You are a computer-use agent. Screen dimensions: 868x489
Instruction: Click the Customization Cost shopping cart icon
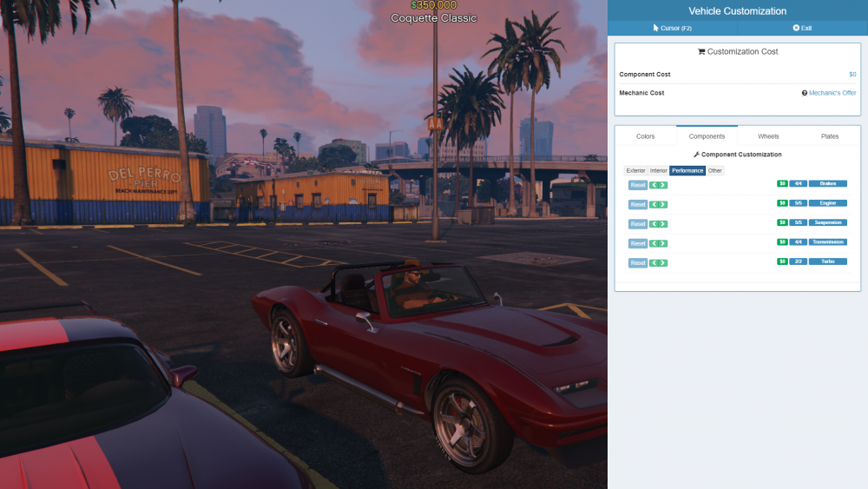click(701, 51)
